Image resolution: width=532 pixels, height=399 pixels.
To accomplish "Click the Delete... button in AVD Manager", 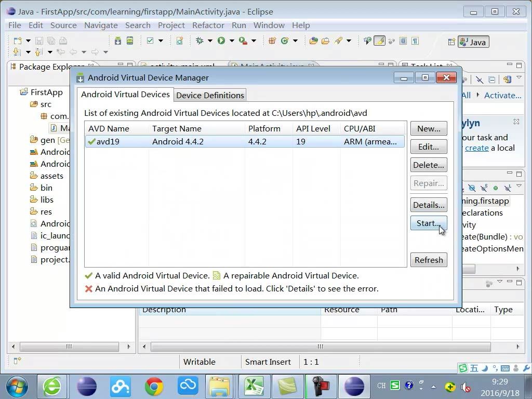I will pyautogui.click(x=429, y=165).
